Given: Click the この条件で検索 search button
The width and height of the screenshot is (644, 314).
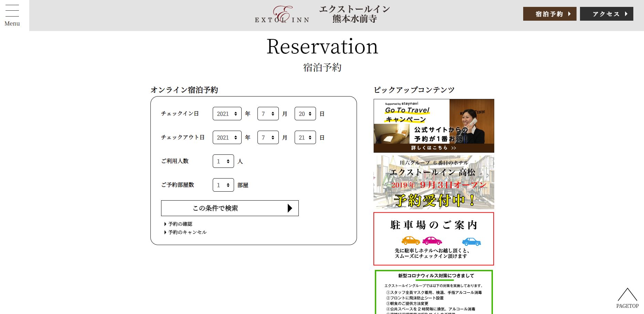Looking at the screenshot, I should pos(230,208).
